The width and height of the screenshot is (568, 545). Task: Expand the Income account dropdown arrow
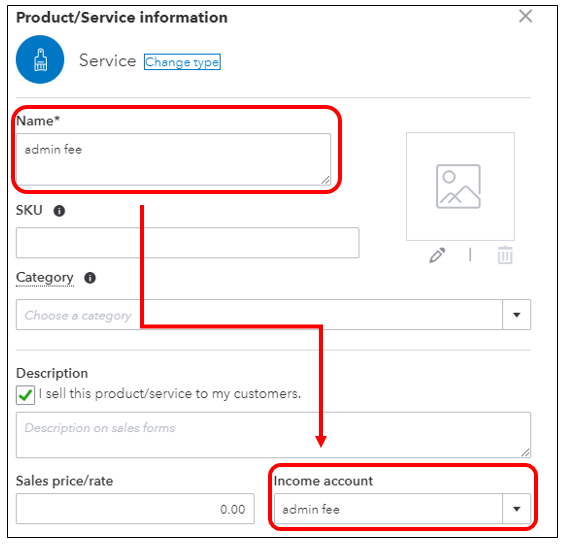517,509
